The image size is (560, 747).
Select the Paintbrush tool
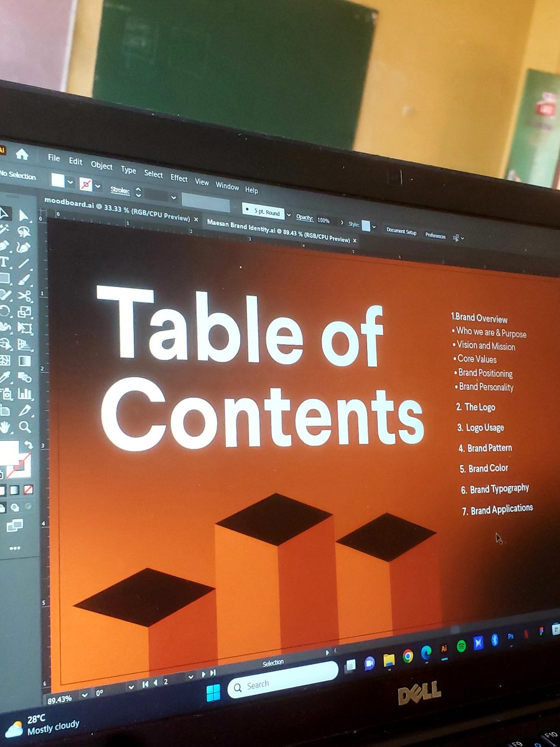(24, 280)
